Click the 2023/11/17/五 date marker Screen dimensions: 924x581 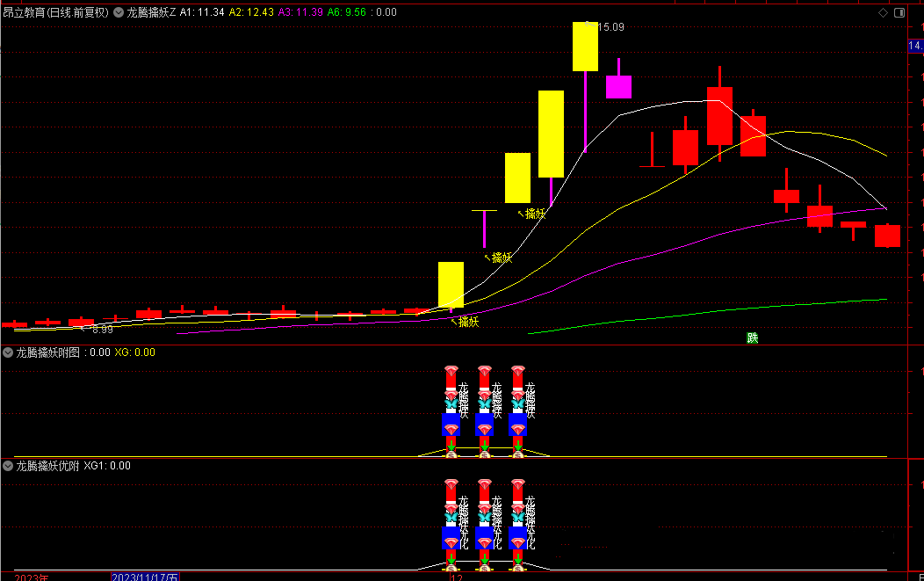(x=145, y=577)
